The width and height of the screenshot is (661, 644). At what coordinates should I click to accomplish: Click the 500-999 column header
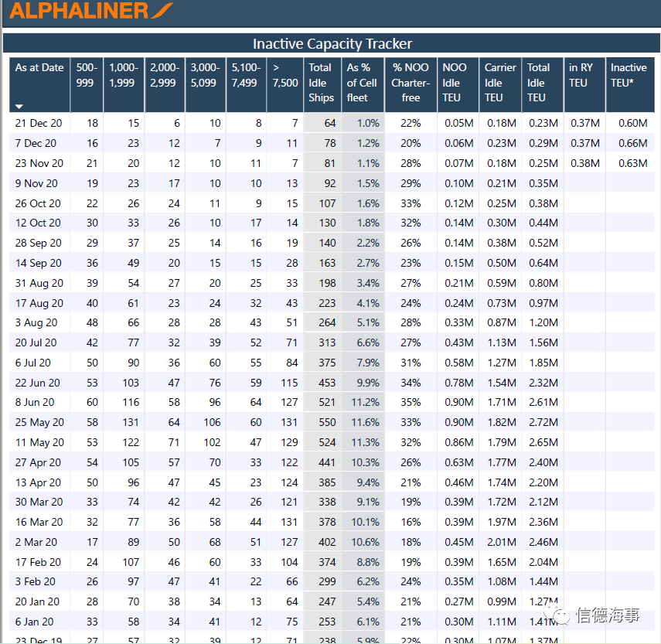tap(87, 85)
